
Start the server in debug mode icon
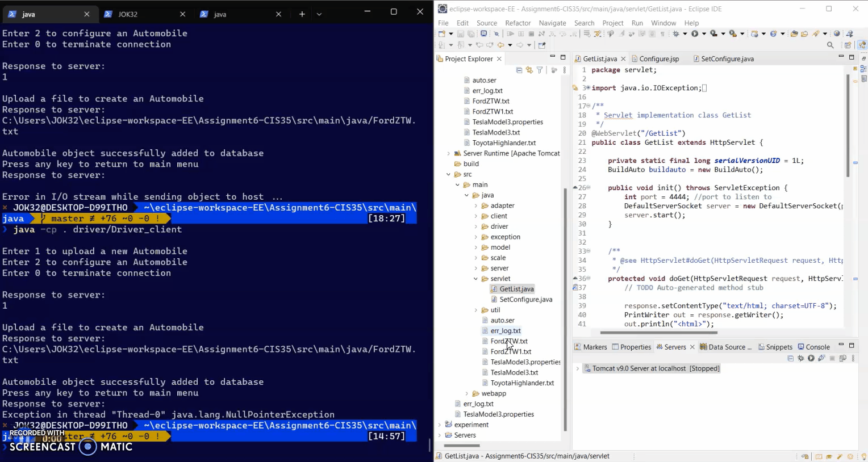point(801,358)
